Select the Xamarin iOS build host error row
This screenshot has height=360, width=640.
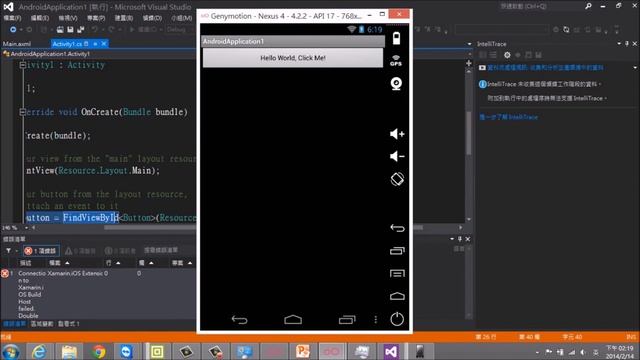coord(98,294)
